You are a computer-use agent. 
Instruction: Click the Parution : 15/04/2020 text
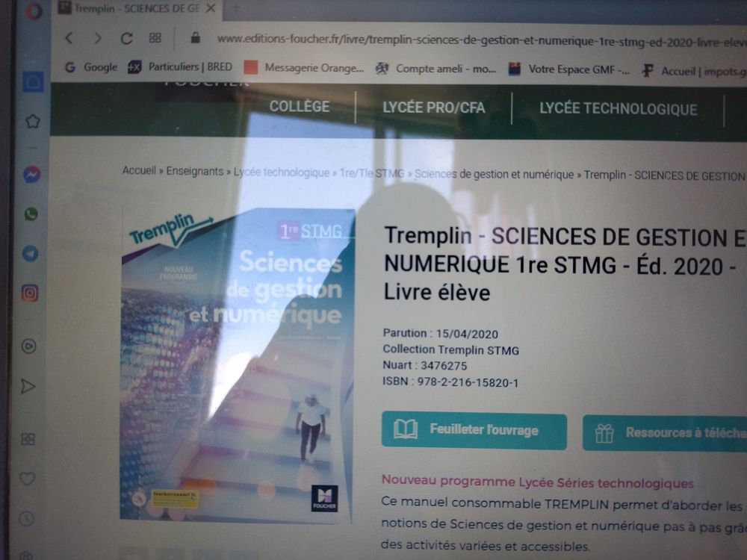[440, 333]
